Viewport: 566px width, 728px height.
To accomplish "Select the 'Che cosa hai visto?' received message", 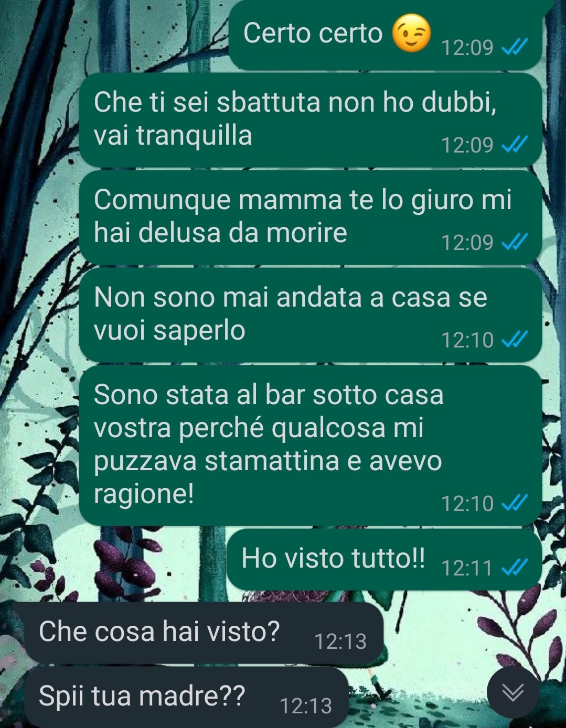I will (x=197, y=633).
